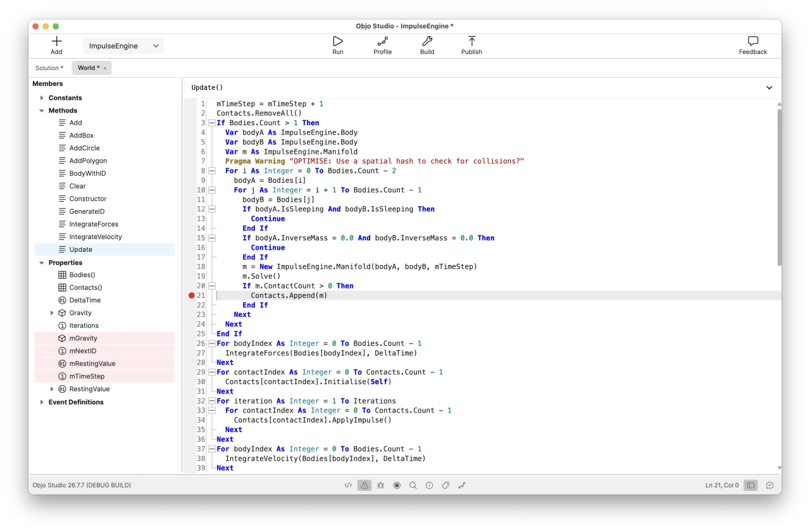Select the Update method in sidebar

(104, 249)
